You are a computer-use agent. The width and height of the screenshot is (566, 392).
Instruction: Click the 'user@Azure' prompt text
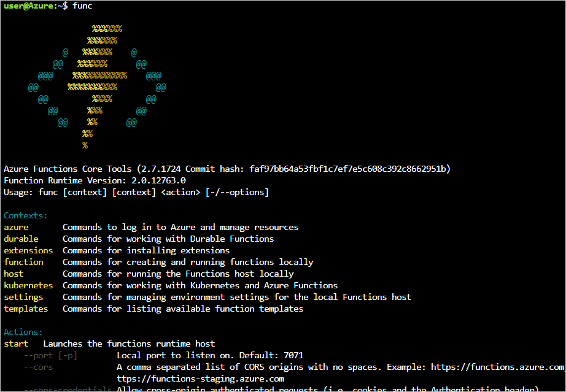click(x=28, y=6)
